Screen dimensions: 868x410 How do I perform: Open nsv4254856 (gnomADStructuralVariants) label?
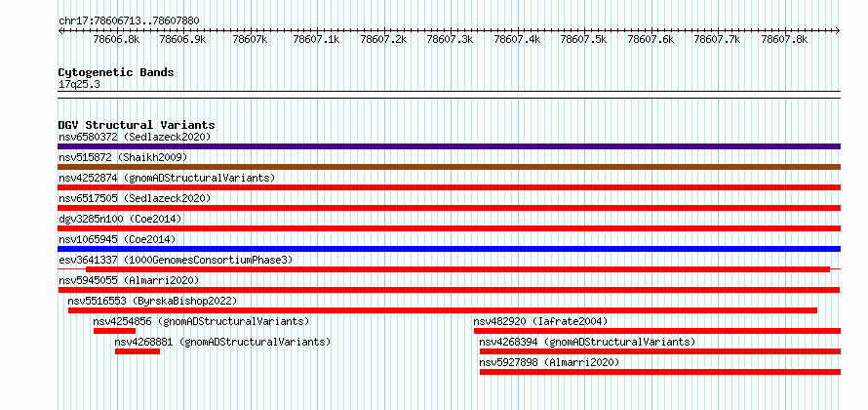click(201, 321)
